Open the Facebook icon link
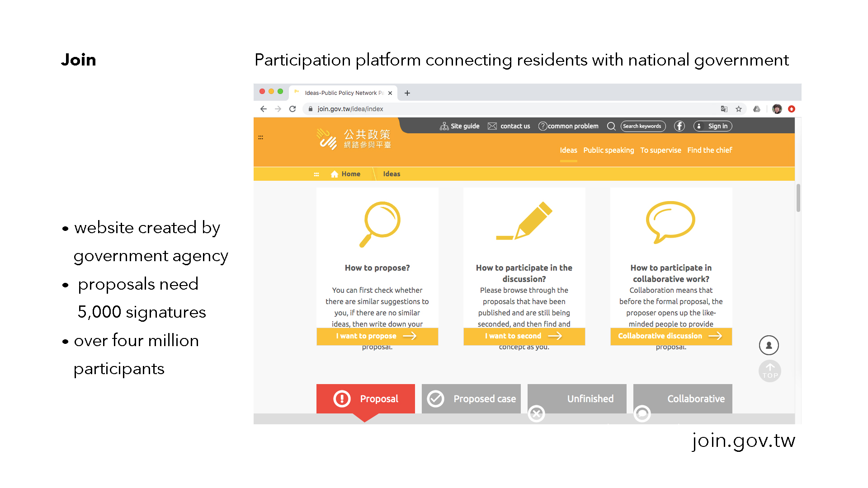868x488 pixels. point(679,126)
